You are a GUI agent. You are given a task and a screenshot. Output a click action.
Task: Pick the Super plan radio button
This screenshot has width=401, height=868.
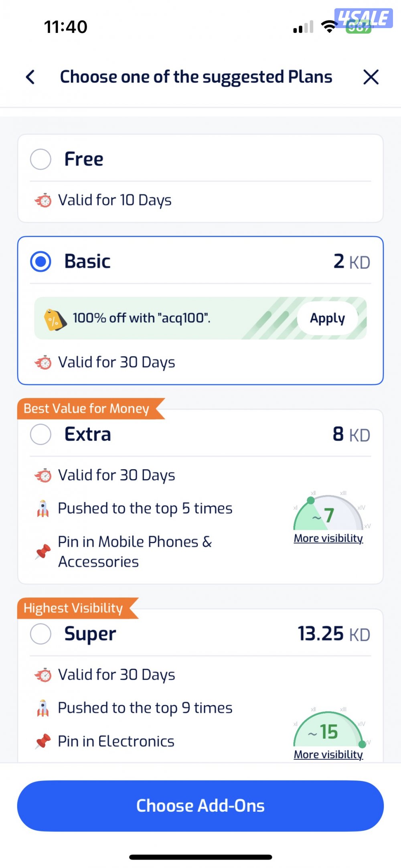41,634
